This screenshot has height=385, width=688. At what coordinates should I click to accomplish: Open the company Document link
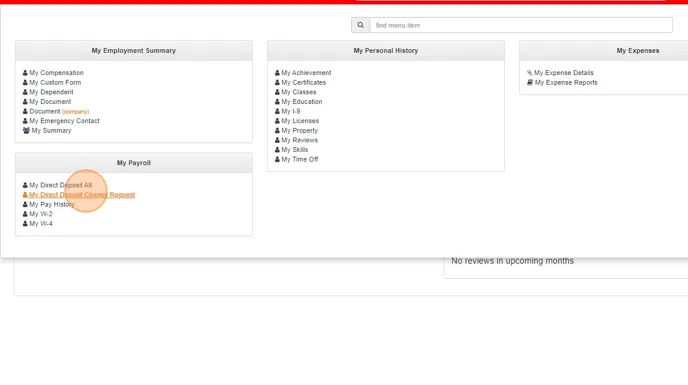point(59,112)
